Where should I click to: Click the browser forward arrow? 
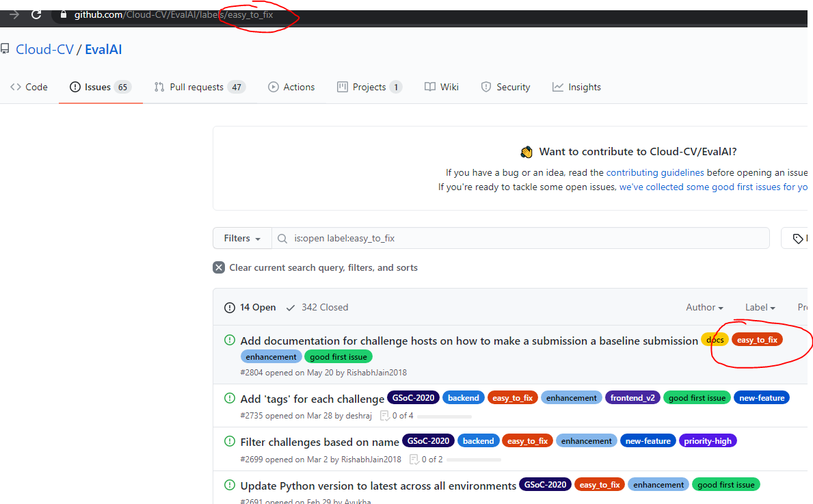14,14
